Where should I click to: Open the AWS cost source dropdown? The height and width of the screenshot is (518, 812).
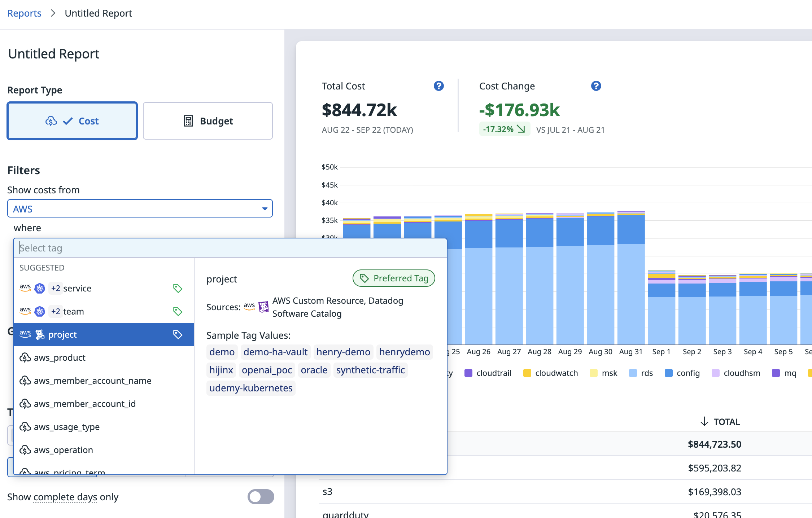coord(140,209)
